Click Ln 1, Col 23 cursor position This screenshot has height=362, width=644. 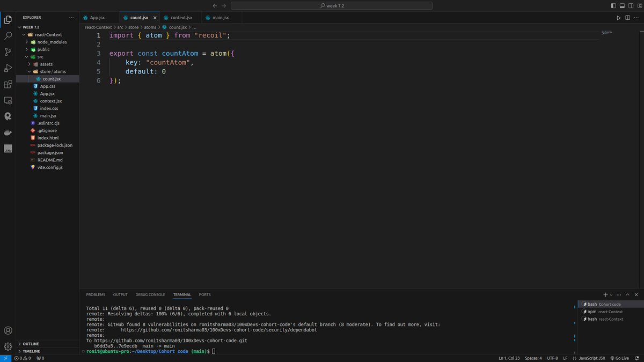point(509,358)
